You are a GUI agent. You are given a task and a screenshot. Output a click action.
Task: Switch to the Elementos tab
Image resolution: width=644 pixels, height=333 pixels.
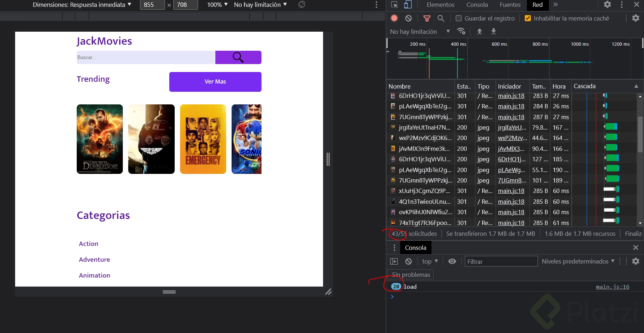[x=440, y=5]
